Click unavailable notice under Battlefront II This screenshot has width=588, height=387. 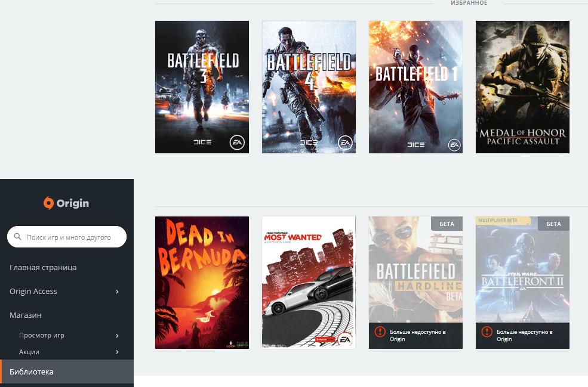(x=523, y=336)
